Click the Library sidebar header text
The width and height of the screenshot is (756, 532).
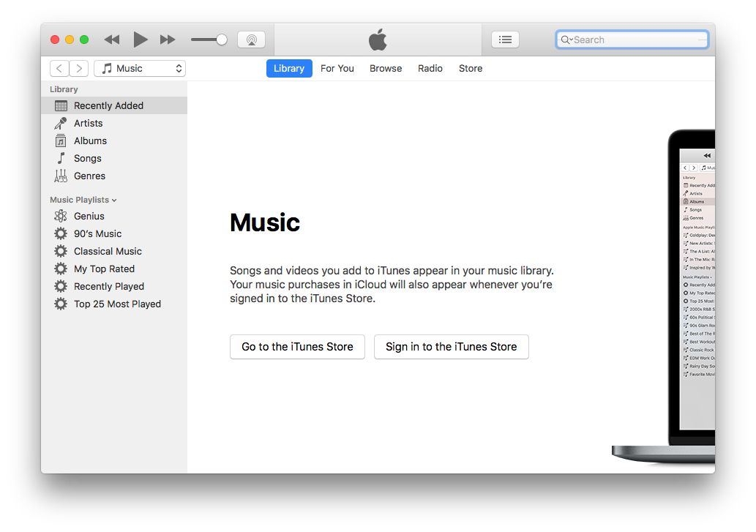[x=64, y=89]
